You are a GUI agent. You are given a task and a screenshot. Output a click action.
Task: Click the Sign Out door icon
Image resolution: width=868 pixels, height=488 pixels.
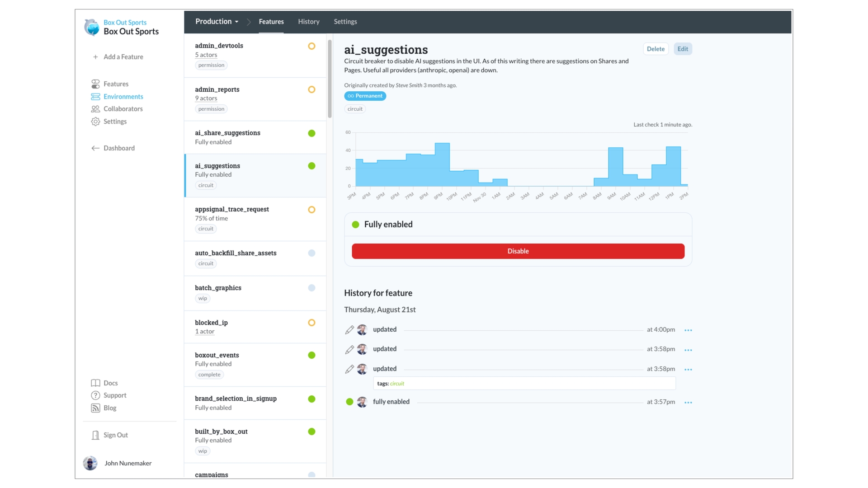[95, 435]
